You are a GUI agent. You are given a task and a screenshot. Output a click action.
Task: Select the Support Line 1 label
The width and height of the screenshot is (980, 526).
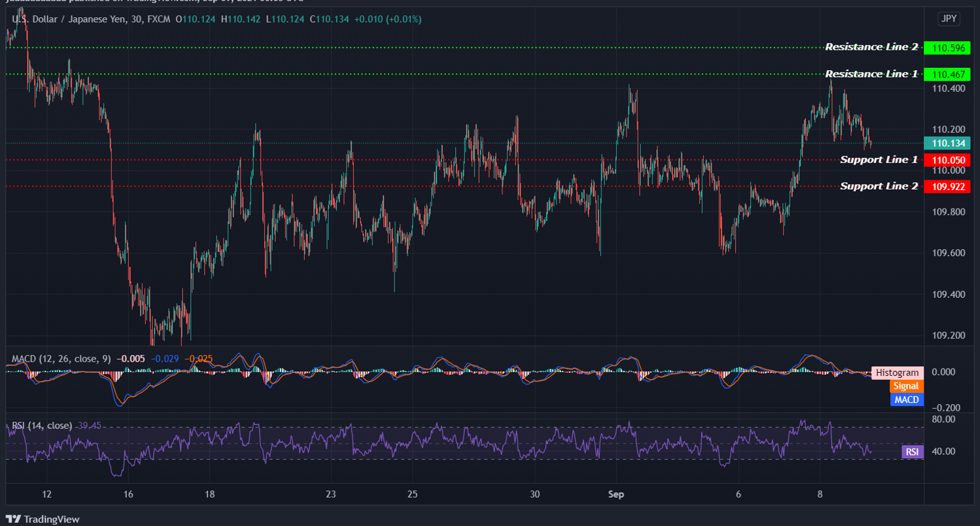[878, 159]
